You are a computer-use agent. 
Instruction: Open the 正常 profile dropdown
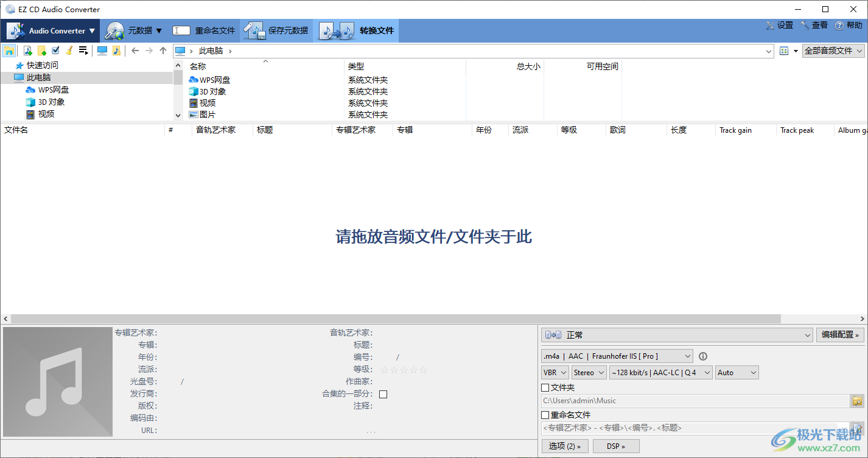677,335
